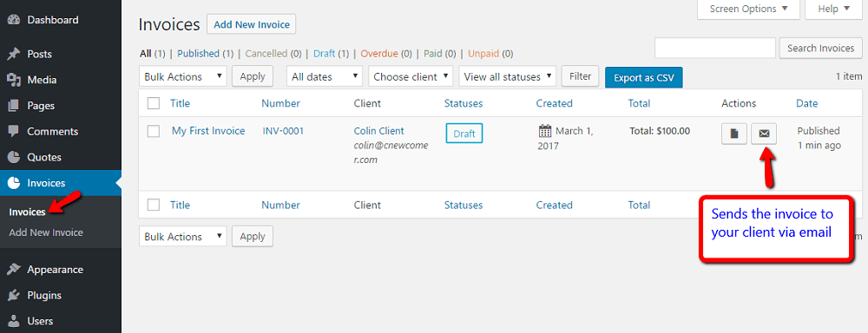Click the Comments speech bubble icon
This screenshot has height=333, width=868.
click(x=14, y=132)
